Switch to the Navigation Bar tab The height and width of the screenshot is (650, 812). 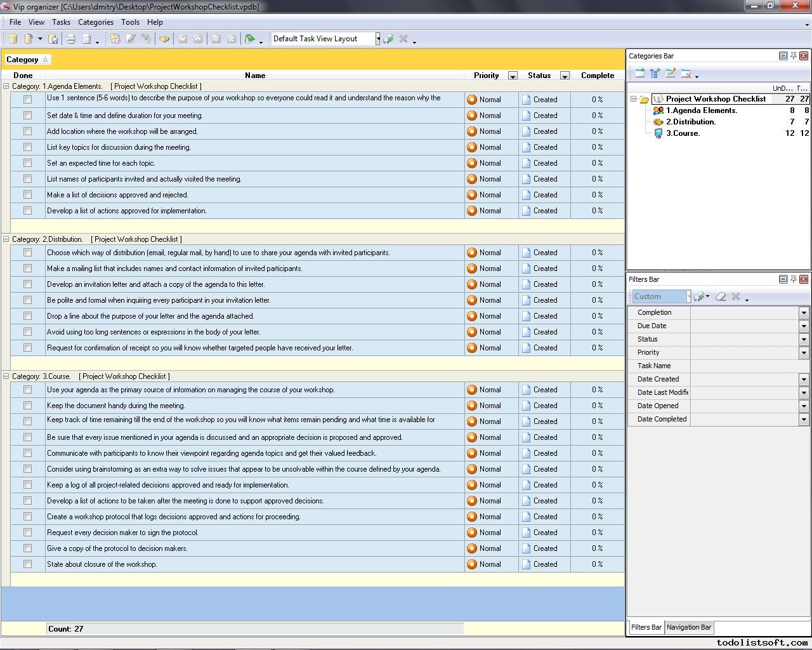tap(688, 627)
